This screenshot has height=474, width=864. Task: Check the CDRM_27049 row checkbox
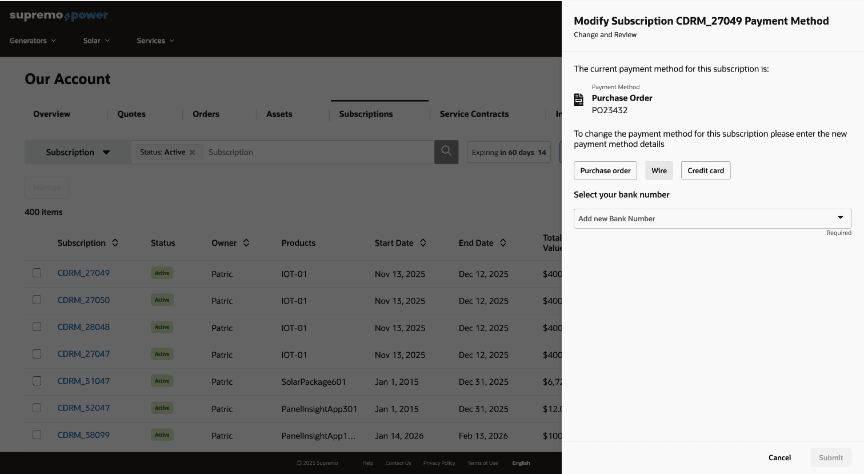tap(36, 273)
